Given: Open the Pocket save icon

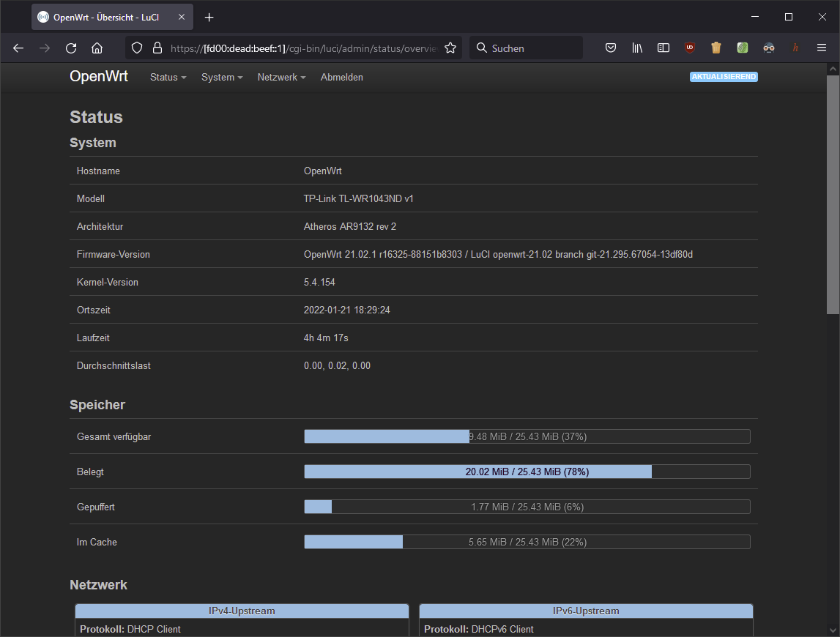Looking at the screenshot, I should point(611,48).
